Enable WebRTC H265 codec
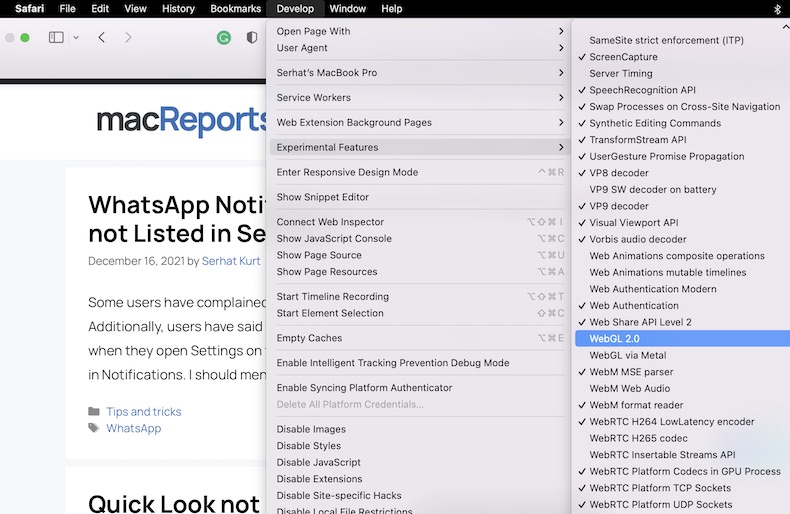The height and width of the screenshot is (514, 790). [682, 438]
